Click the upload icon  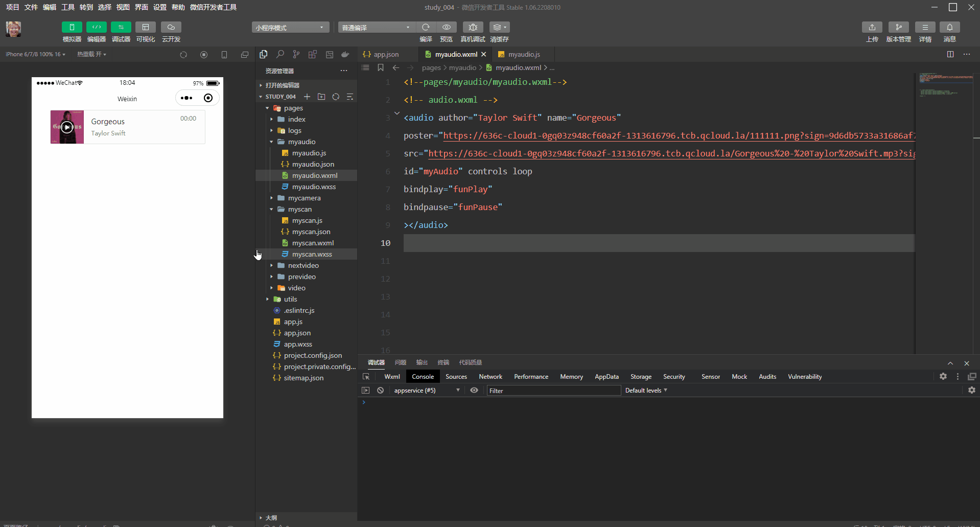872,27
